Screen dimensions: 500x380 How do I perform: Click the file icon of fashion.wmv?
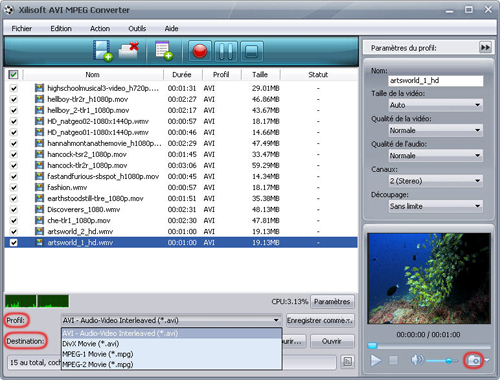coord(39,187)
